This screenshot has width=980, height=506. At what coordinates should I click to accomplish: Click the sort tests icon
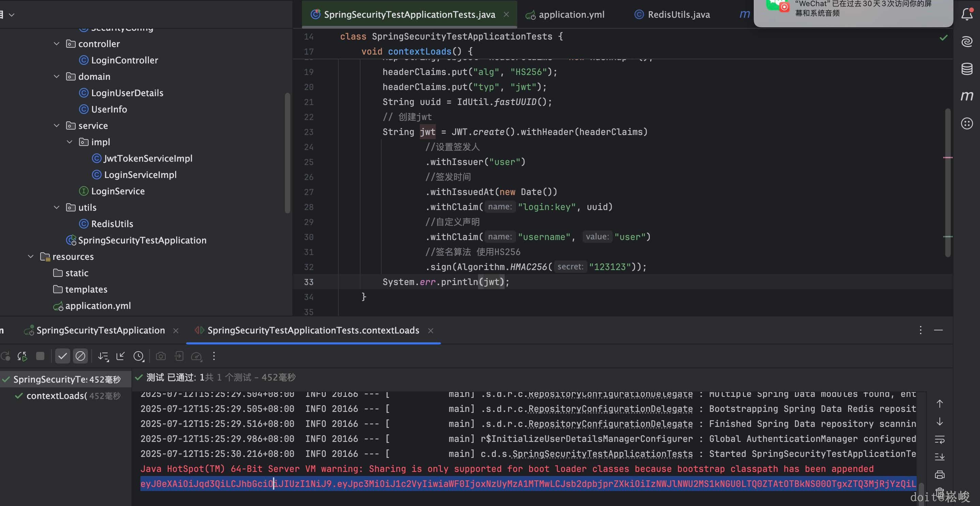(103, 356)
